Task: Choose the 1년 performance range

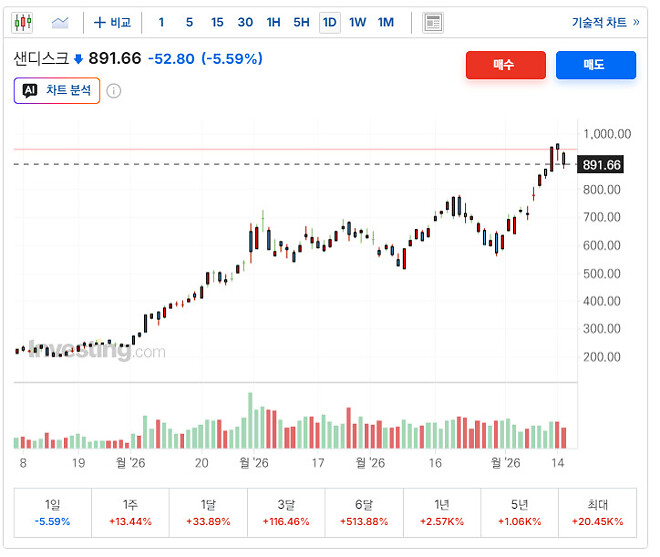Action: pos(442,512)
